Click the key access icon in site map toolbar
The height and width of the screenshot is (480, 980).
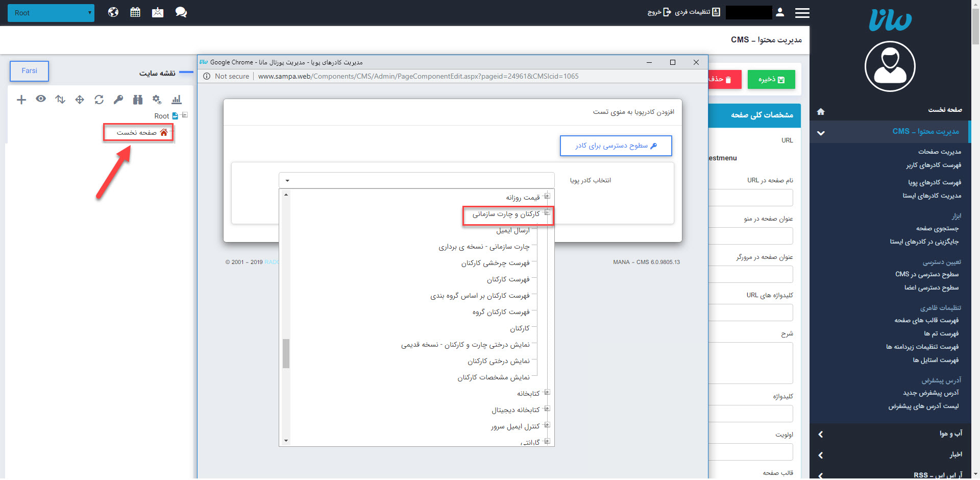(x=118, y=100)
